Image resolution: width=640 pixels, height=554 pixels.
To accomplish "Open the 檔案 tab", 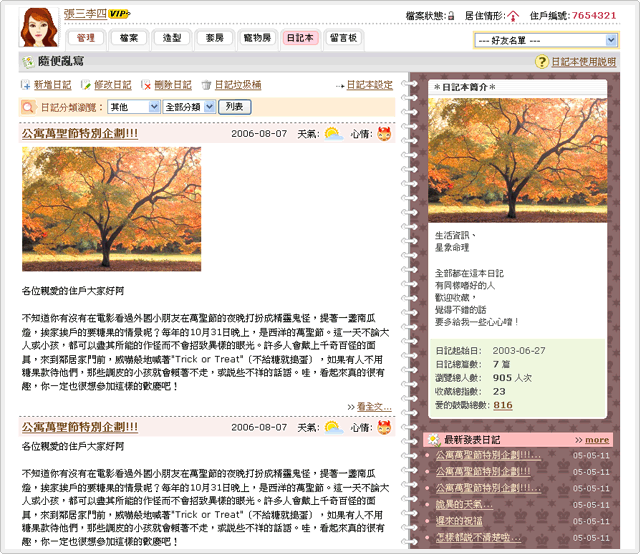I will [129, 38].
